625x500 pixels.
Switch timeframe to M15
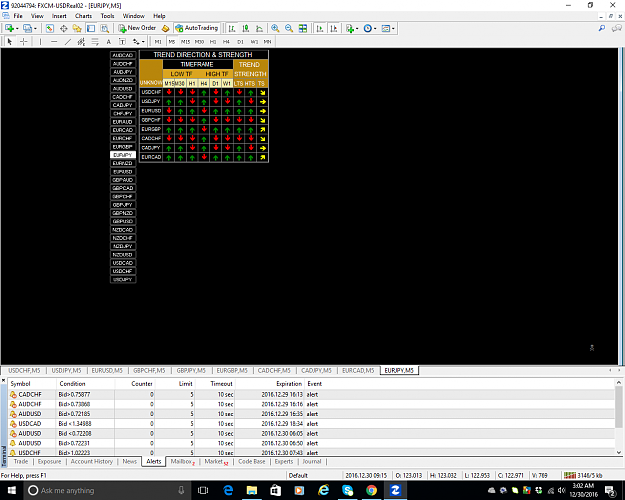point(185,41)
